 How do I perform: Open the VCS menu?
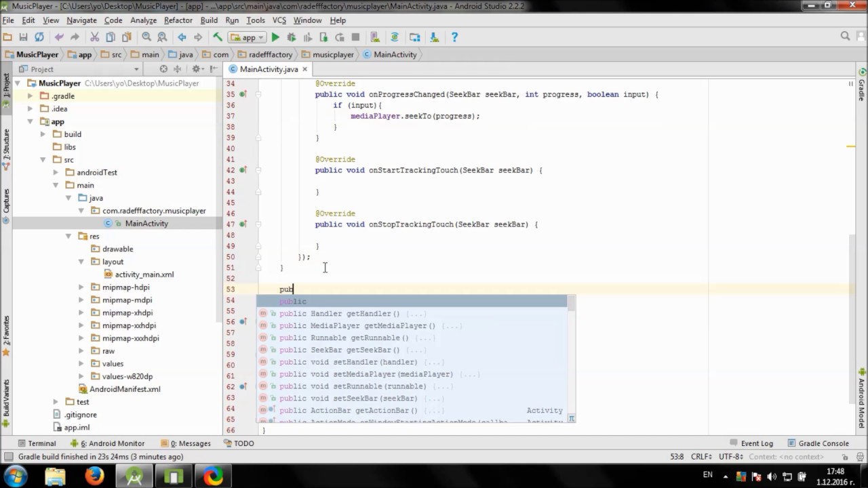[x=279, y=20]
